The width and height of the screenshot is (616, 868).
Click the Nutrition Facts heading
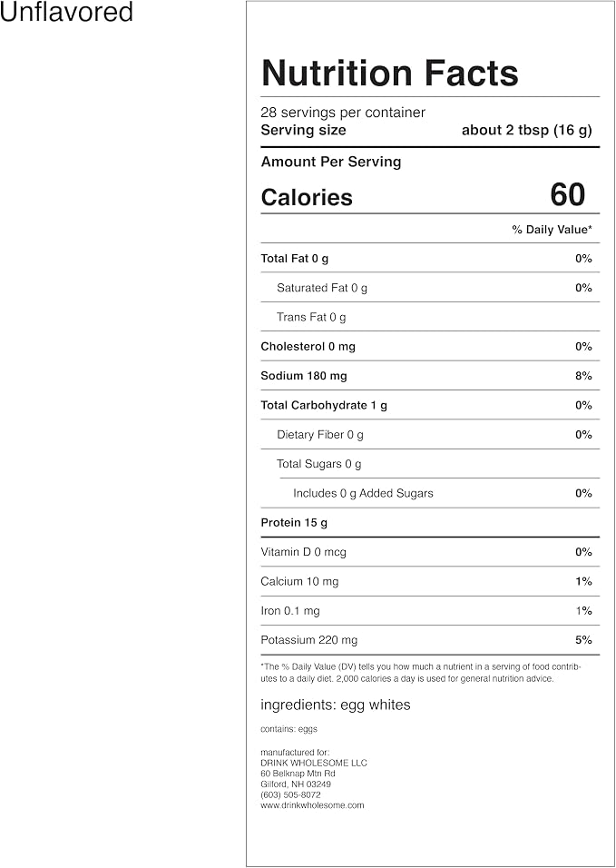[390, 73]
